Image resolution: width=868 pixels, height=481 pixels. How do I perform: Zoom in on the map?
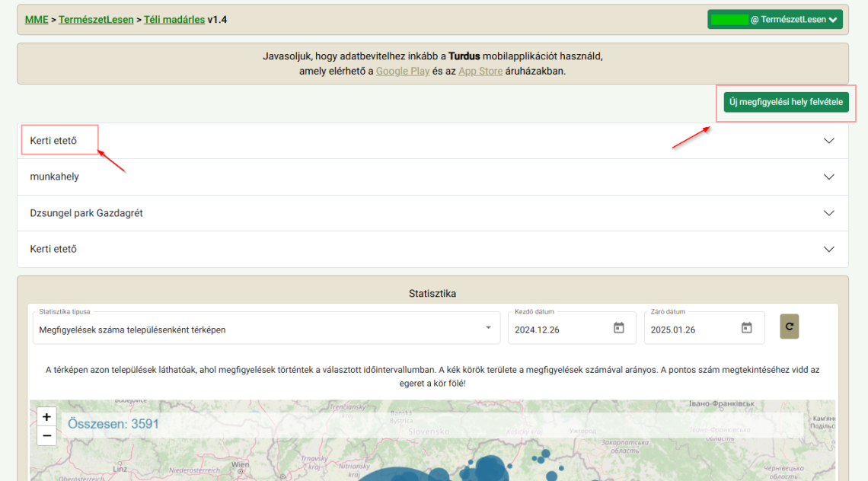[46, 417]
